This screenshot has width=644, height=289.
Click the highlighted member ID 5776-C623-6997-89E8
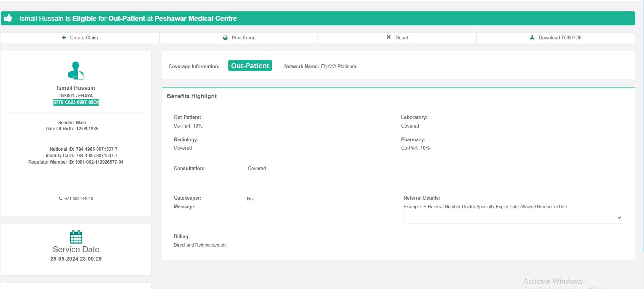76,102
